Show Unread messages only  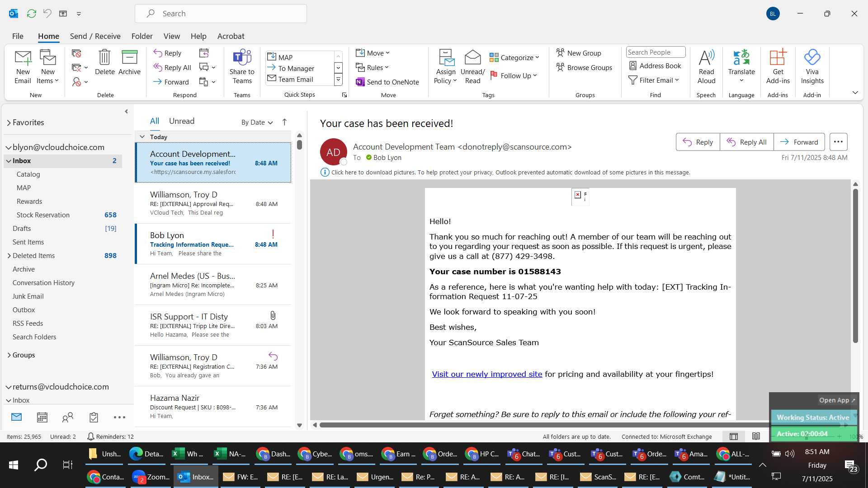(x=182, y=121)
